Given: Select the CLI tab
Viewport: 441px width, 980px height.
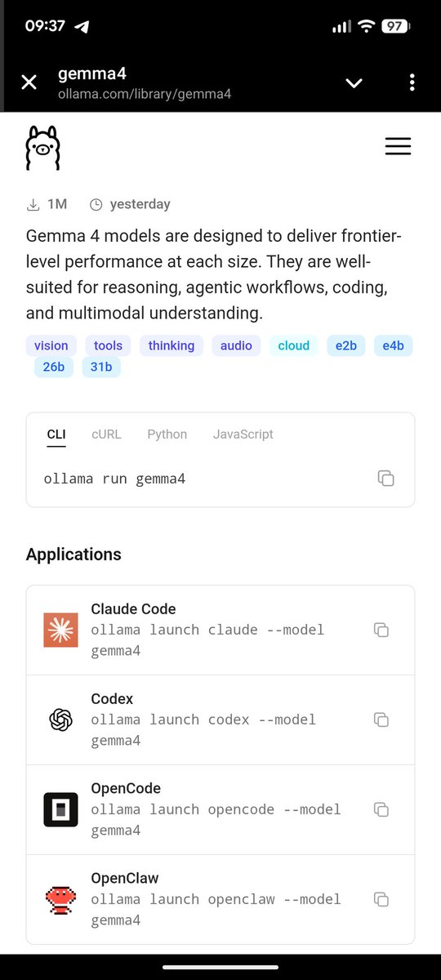Looking at the screenshot, I should click(x=56, y=434).
